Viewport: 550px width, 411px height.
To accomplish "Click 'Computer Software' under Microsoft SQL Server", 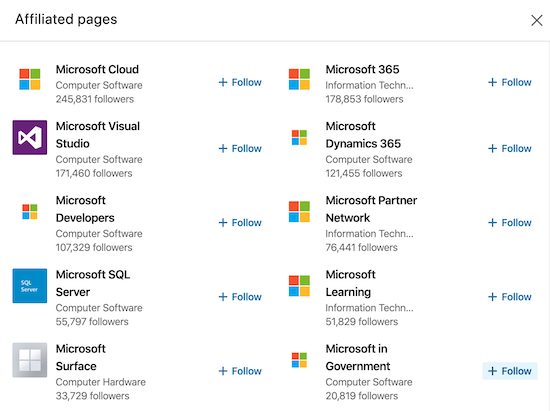I will click(x=99, y=308).
